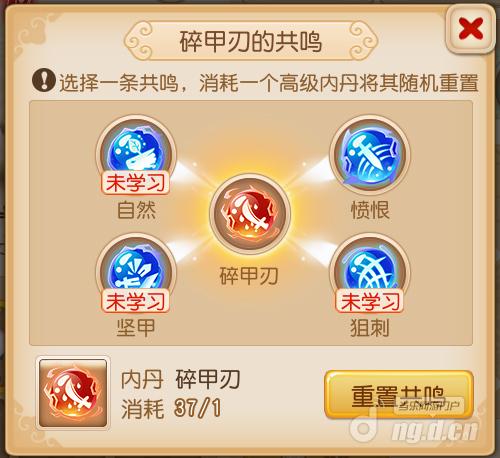Click the exclamation info icon
The image size is (500, 458).
pyautogui.click(x=44, y=80)
